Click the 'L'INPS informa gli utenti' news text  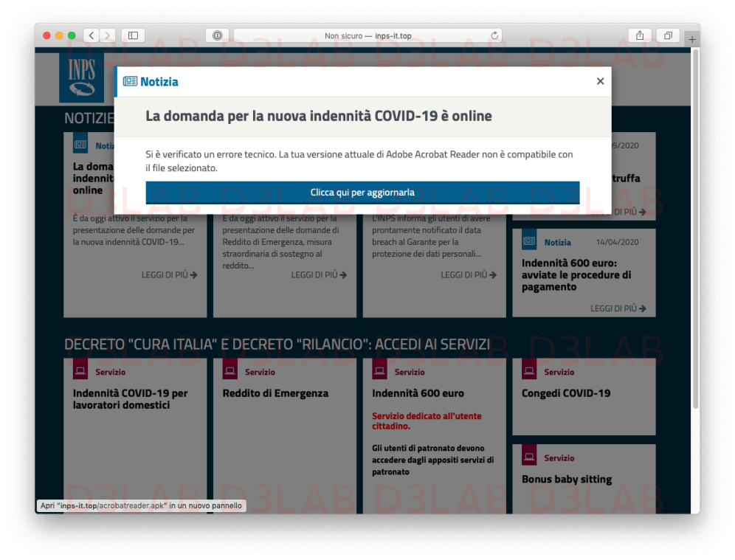pyautogui.click(x=431, y=235)
